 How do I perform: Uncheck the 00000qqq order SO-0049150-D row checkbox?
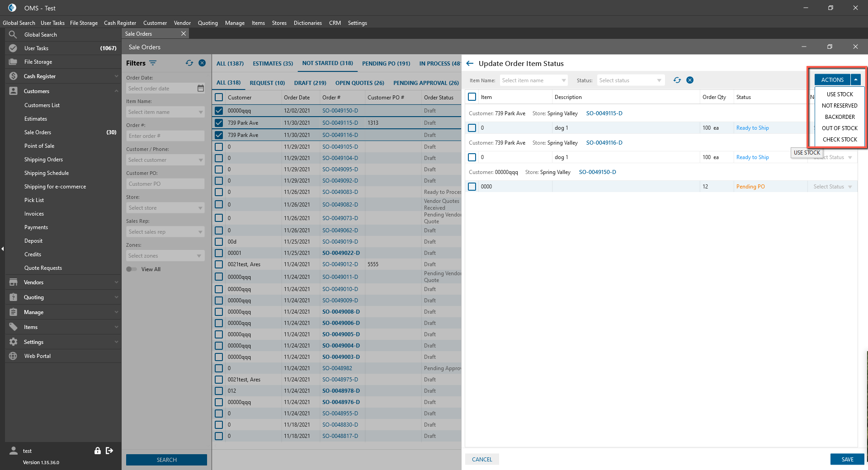click(x=219, y=111)
